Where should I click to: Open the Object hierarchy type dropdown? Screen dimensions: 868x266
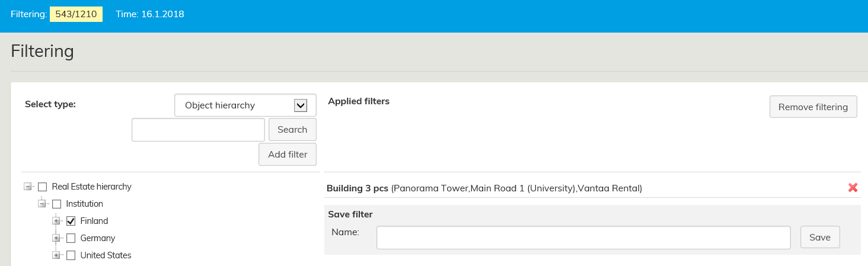(x=245, y=105)
